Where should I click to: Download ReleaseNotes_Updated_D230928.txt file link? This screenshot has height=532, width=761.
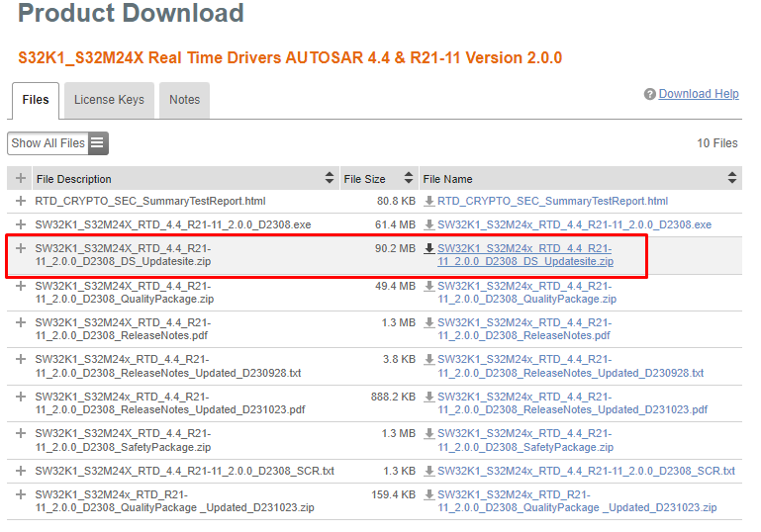(570, 367)
